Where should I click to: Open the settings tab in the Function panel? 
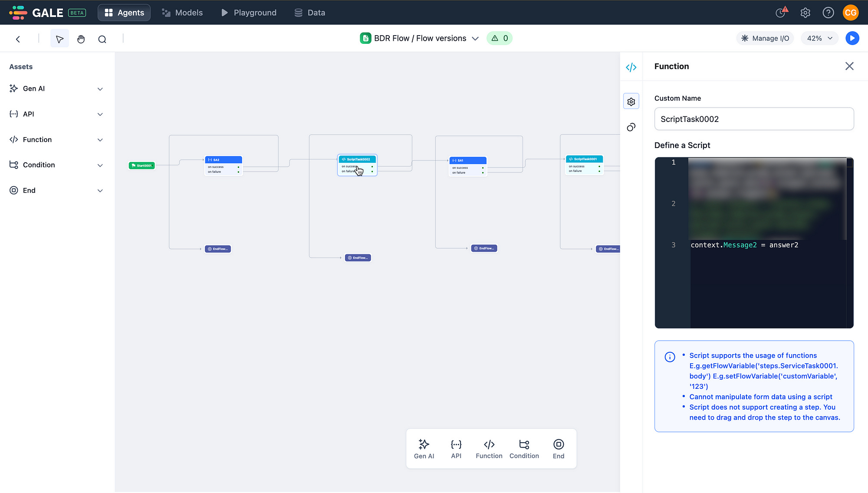631,101
